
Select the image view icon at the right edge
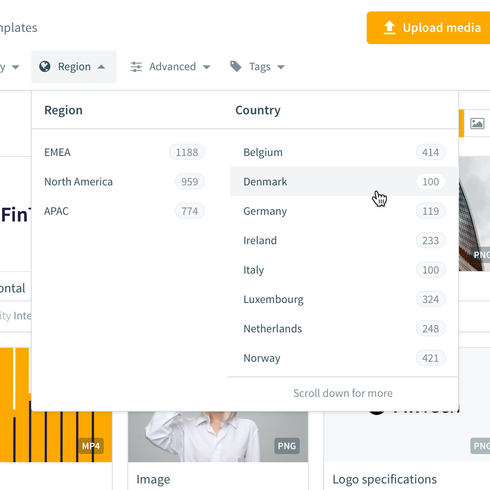click(477, 123)
